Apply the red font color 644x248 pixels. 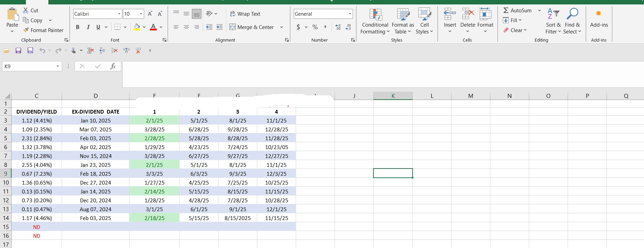[x=153, y=27]
